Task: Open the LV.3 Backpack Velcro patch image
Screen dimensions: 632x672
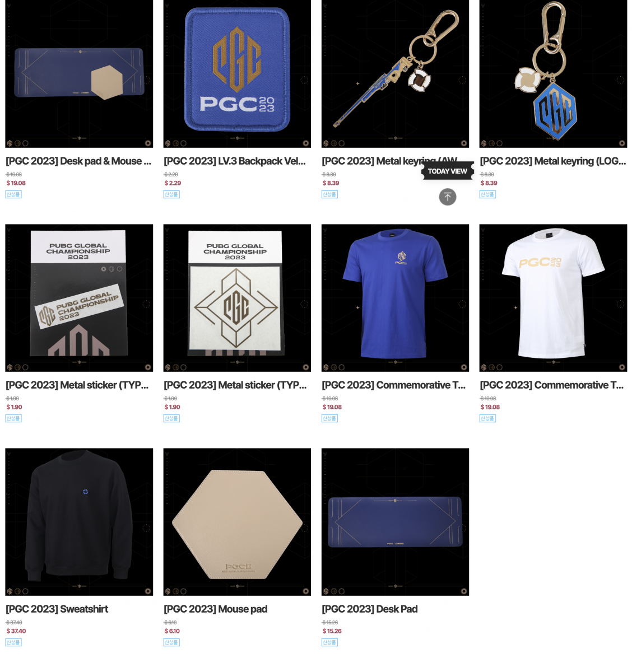Action: pos(237,74)
